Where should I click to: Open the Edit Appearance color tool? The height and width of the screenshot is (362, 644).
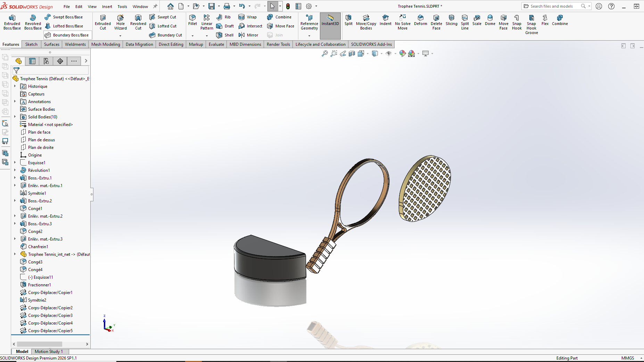(x=403, y=53)
